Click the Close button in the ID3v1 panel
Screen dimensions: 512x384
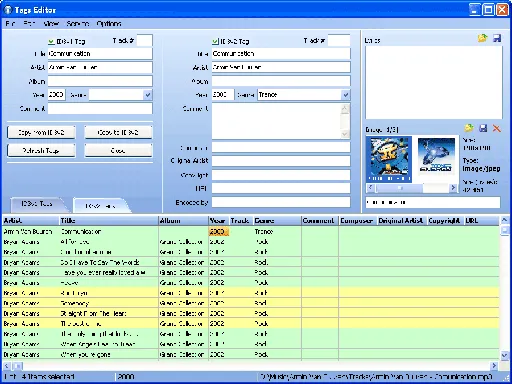coord(118,151)
